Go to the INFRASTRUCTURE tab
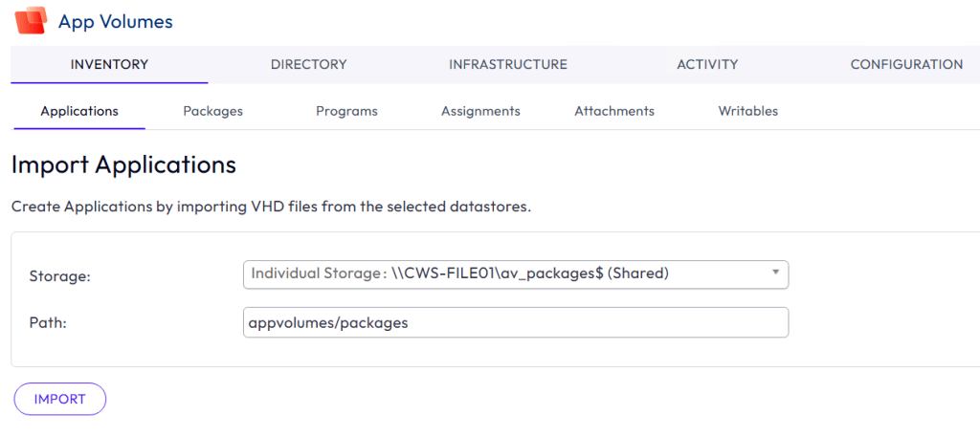This screenshot has height=437, width=980. [507, 65]
